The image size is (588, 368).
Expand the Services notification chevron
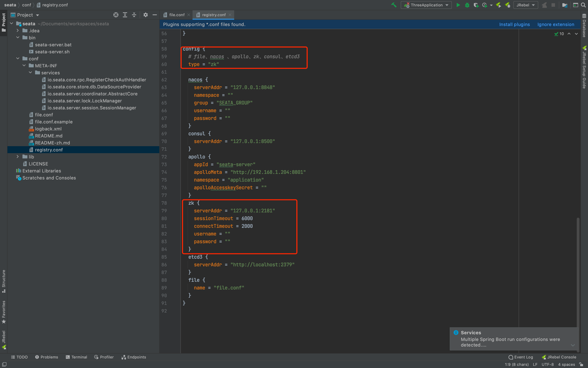[x=573, y=345]
